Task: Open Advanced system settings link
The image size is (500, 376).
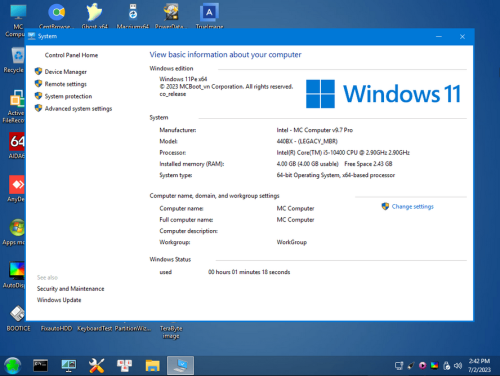Action: click(78, 109)
